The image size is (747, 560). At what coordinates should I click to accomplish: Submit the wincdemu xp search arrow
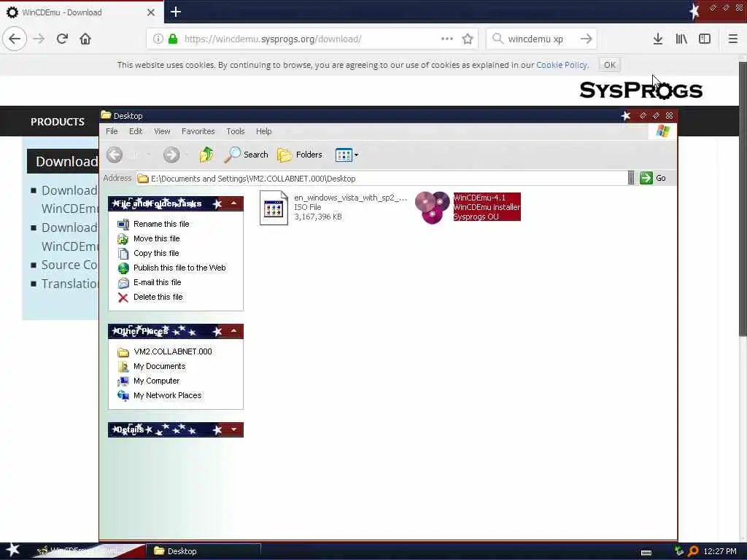tap(587, 39)
